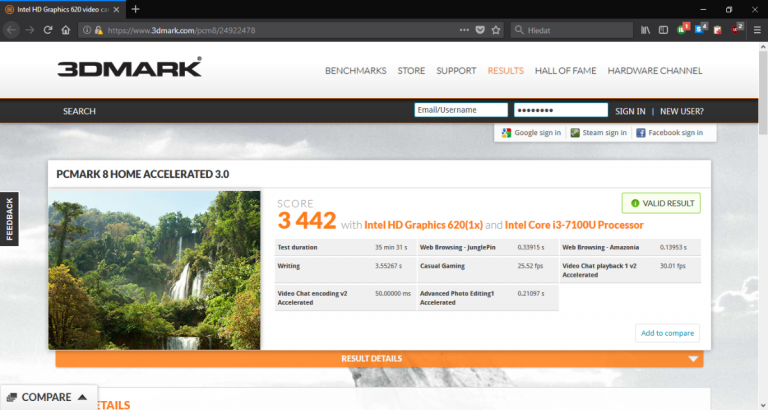768x410 pixels.
Task: Open the Feedback side tab
Action: 9,218
